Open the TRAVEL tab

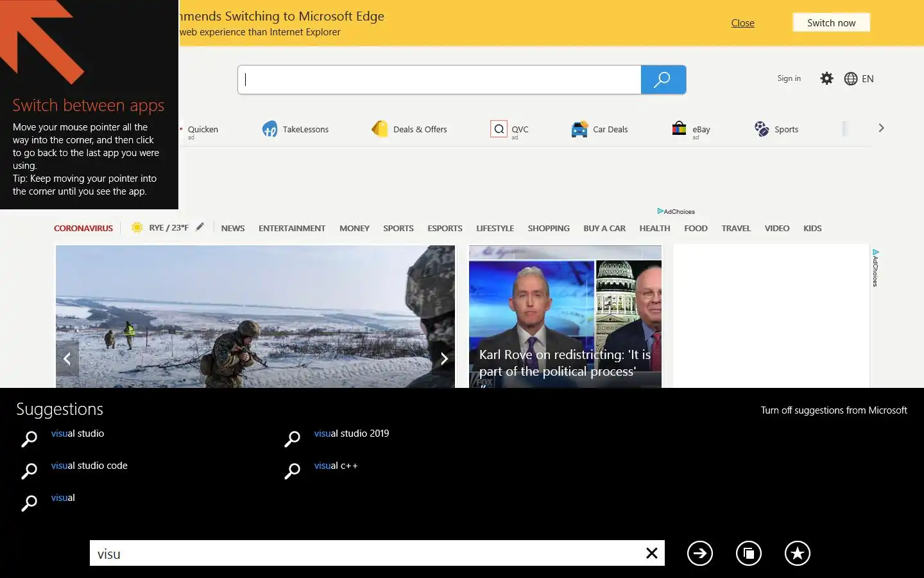(x=736, y=228)
